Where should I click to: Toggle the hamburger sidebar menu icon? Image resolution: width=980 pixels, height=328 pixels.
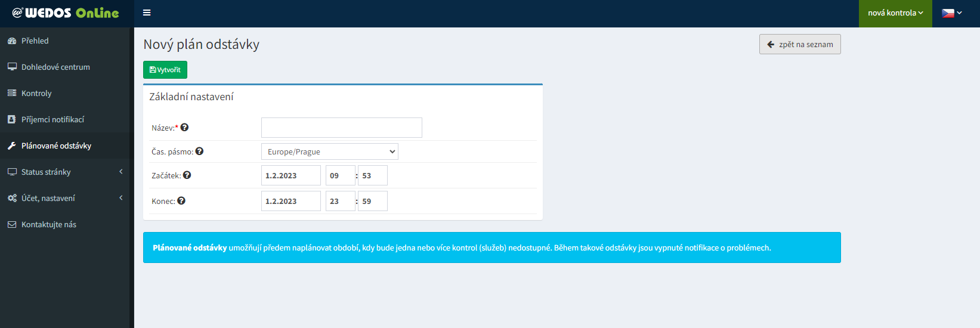pyautogui.click(x=147, y=13)
